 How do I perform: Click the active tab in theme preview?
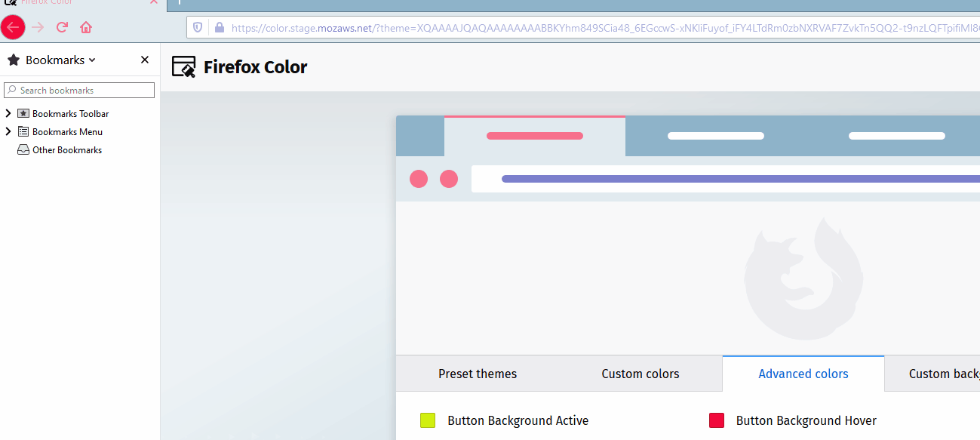pos(535,136)
